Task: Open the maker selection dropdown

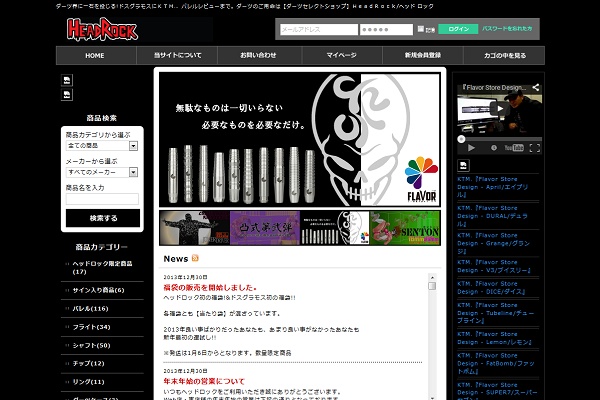Action: [102, 173]
